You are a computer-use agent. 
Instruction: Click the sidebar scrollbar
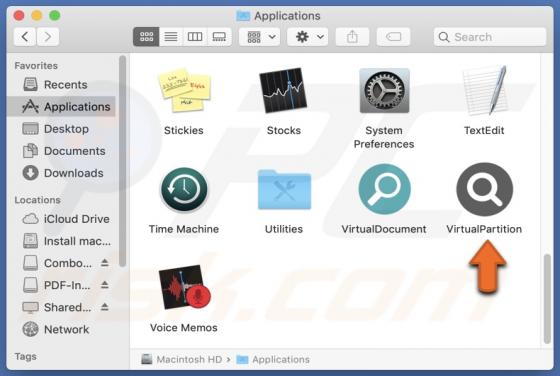tap(122, 161)
